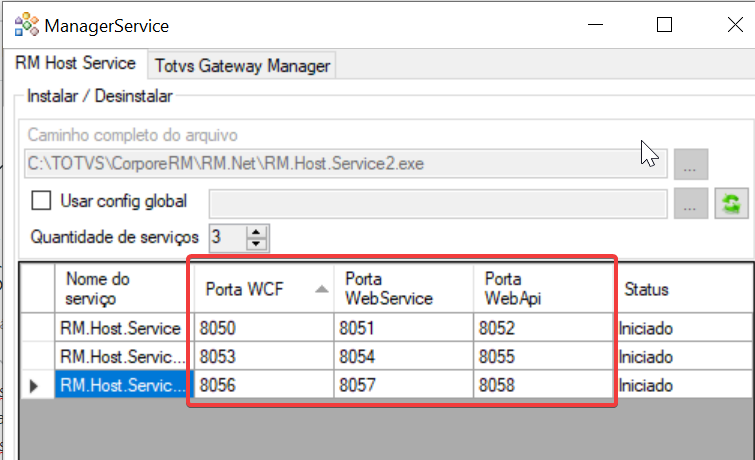The width and height of the screenshot is (755, 460).
Task: Click the 8054 WebService port cell
Action: [x=403, y=356]
